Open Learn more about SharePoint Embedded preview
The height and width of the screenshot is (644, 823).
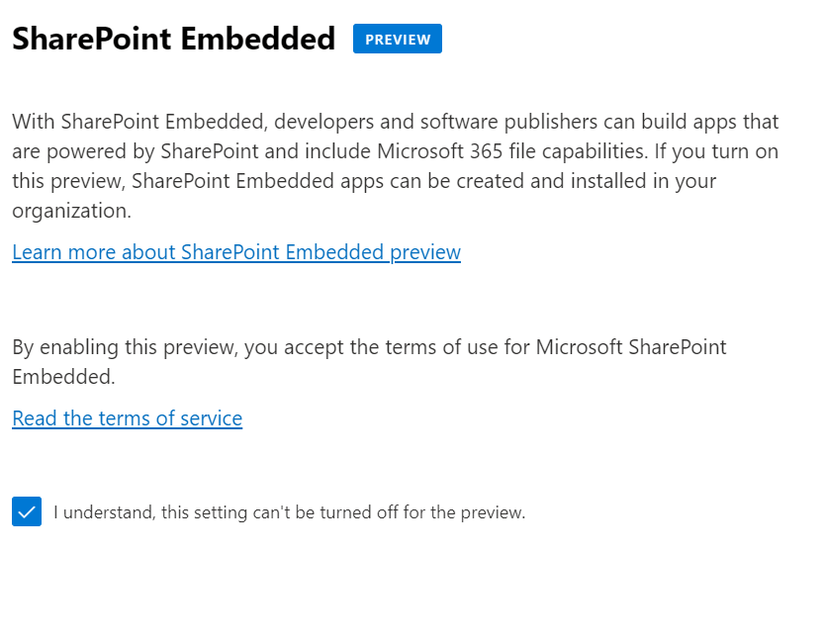coord(236,252)
